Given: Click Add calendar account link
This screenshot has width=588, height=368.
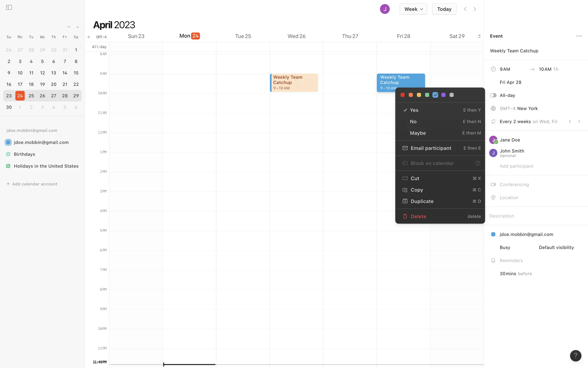Looking at the screenshot, I should click(x=35, y=184).
